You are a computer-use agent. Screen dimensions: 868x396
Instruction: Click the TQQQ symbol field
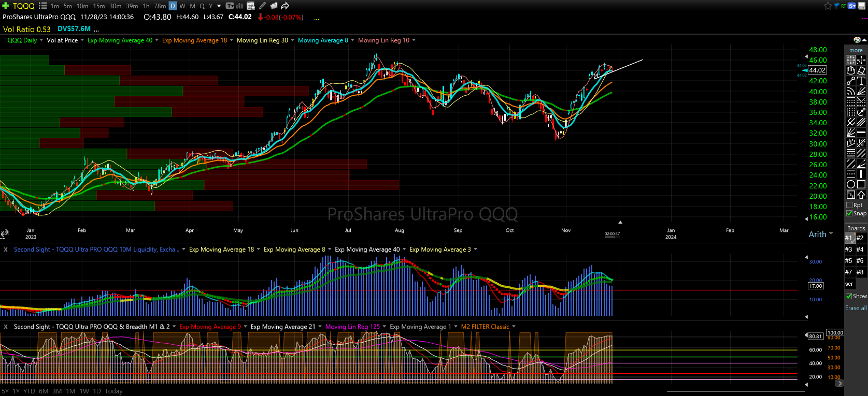tap(23, 6)
